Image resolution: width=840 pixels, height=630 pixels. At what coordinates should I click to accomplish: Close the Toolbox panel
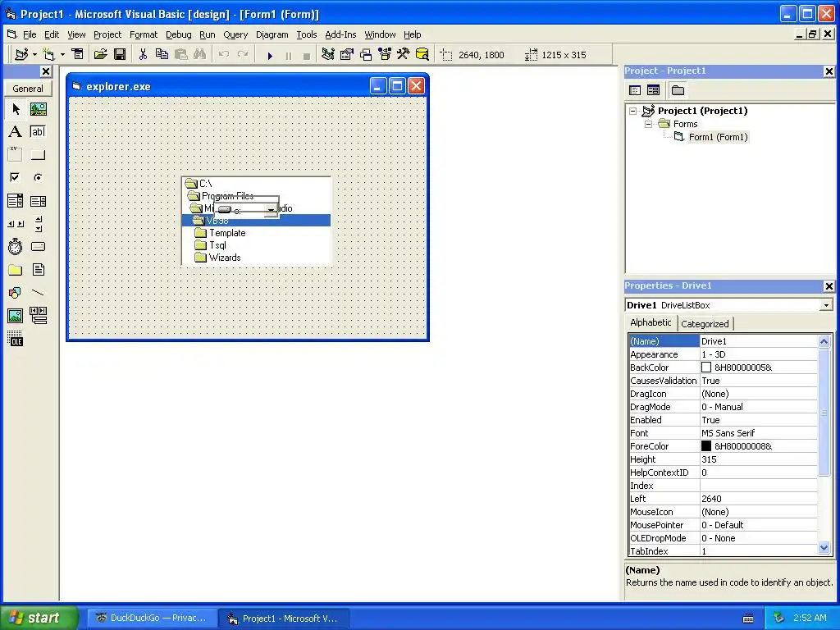(x=46, y=71)
